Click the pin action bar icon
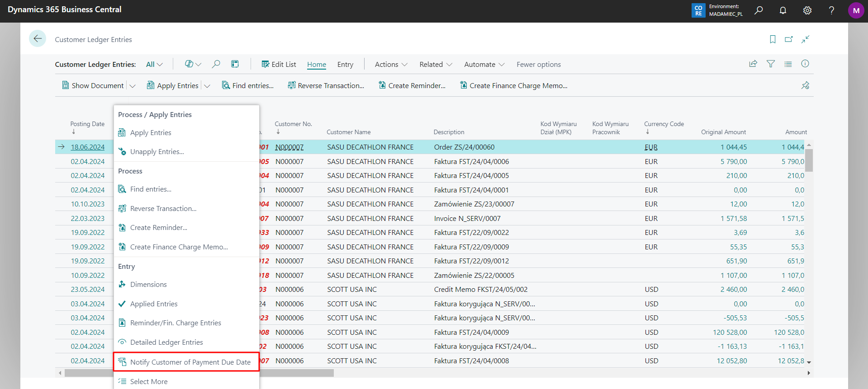 [805, 85]
